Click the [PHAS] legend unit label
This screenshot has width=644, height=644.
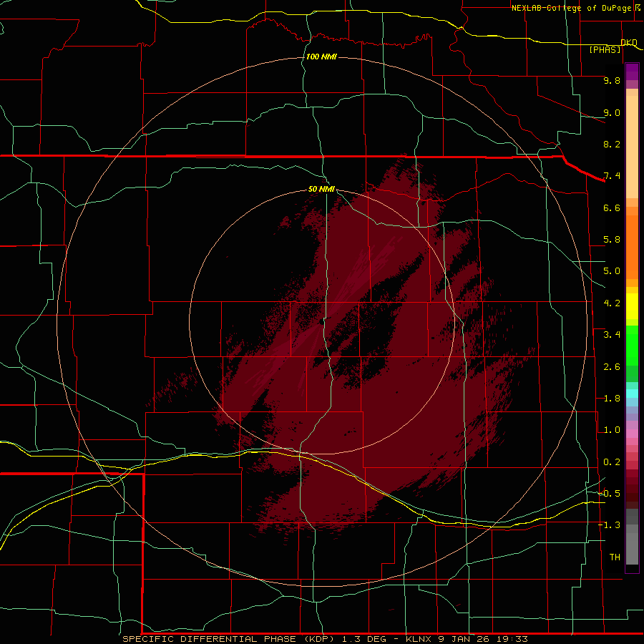[605, 50]
